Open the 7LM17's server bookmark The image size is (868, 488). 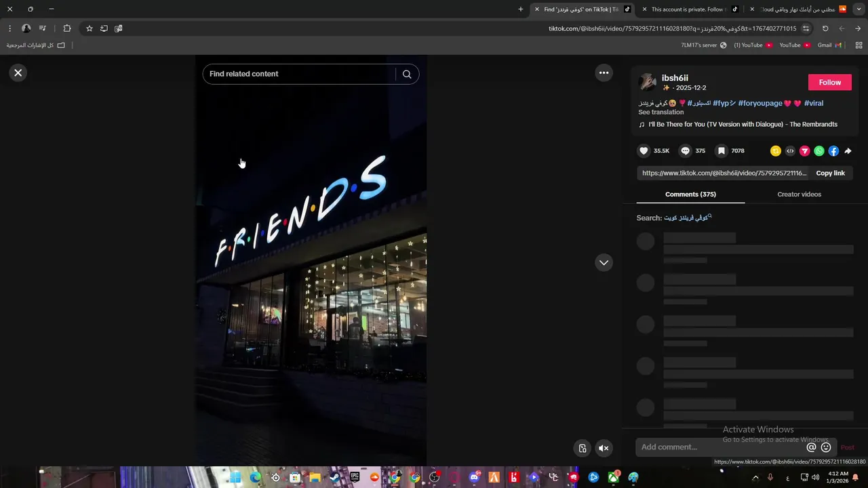point(704,45)
